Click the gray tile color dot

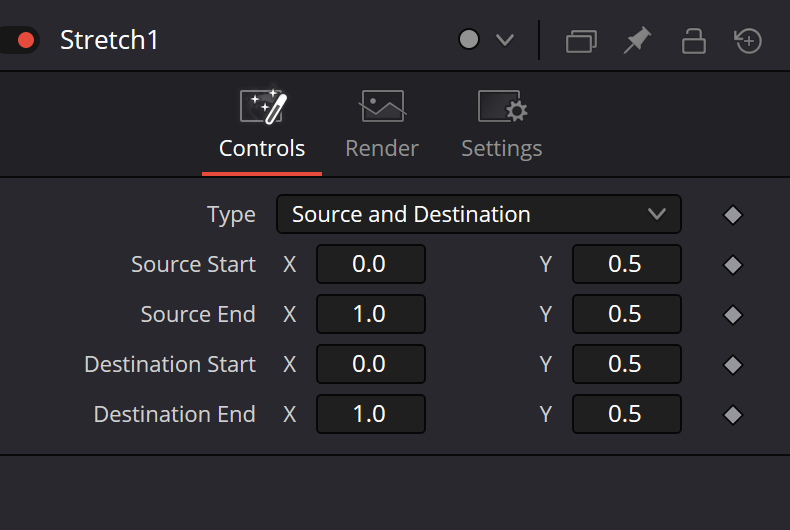point(469,39)
